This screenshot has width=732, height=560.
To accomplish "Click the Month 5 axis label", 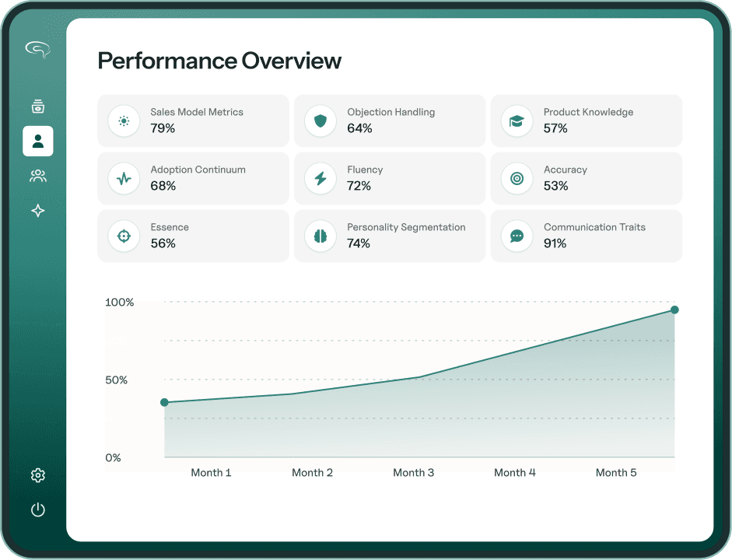I will coord(616,473).
